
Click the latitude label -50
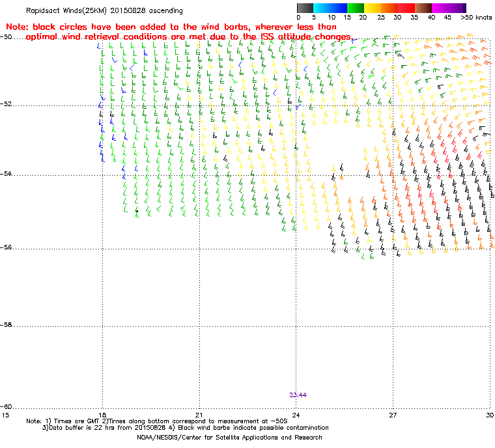[6, 37]
